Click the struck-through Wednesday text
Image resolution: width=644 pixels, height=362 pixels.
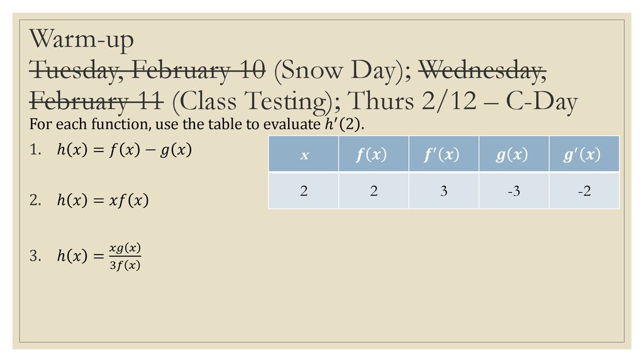[x=482, y=70]
